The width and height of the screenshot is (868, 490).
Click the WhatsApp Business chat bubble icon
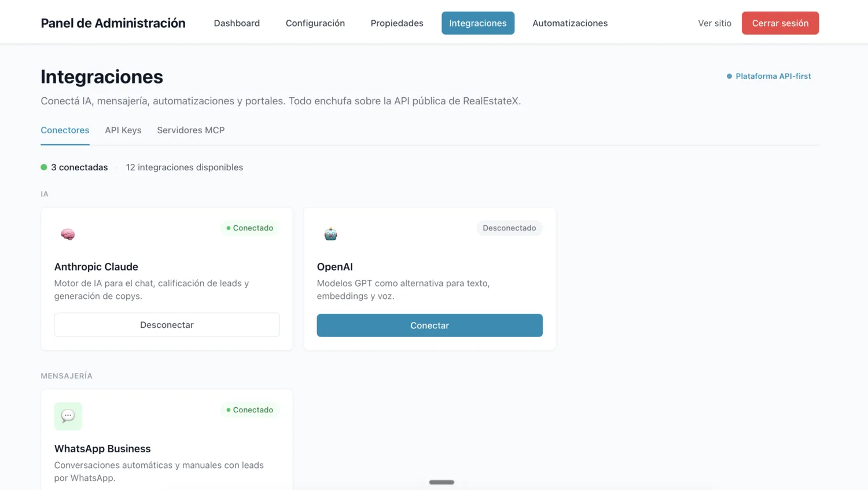click(68, 416)
